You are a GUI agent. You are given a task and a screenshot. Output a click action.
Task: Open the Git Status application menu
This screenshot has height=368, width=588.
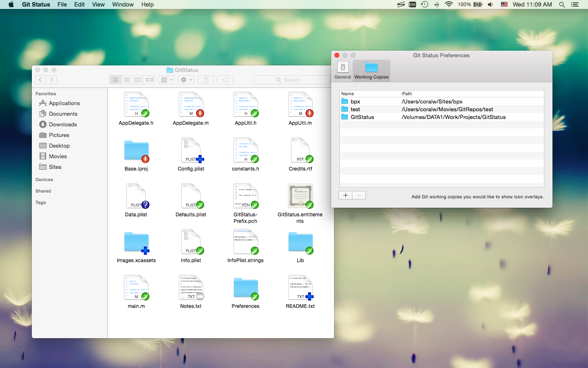click(x=36, y=4)
